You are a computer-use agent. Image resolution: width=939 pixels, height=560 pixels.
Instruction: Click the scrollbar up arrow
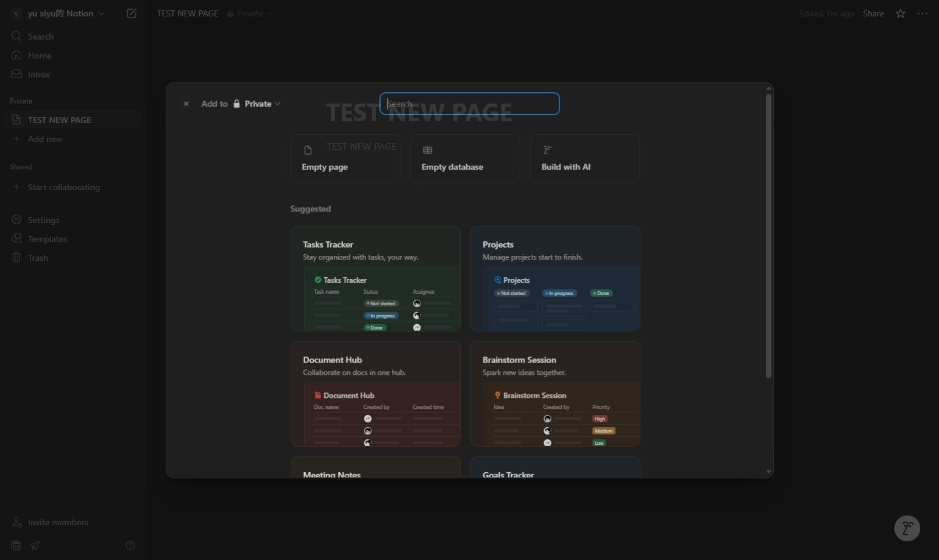[768, 88]
